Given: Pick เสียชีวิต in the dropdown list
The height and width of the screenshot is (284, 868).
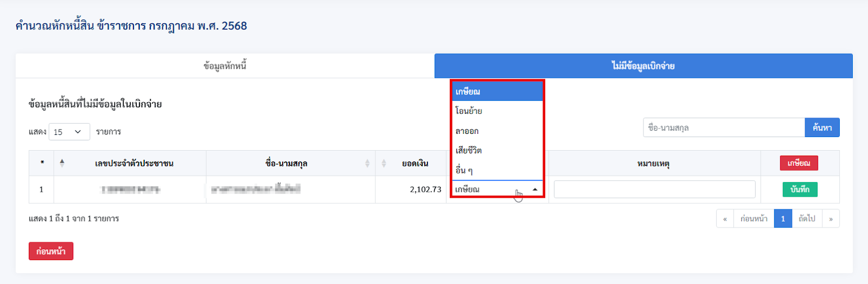Looking at the screenshot, I should 497,151.
